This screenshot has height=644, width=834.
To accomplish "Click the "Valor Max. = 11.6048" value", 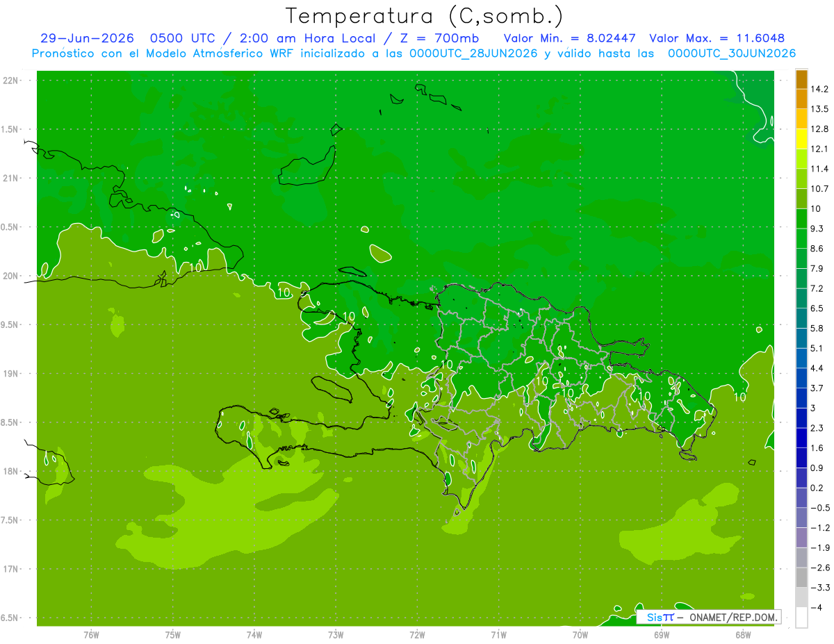I will point(717,38).
